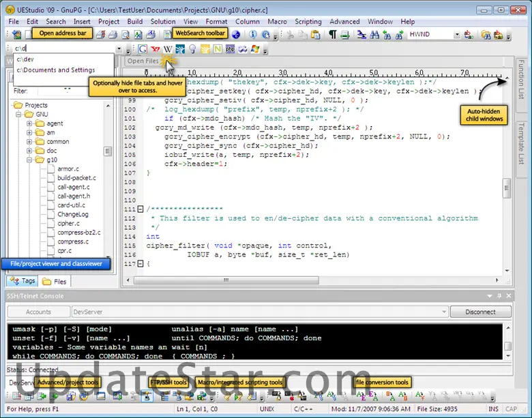Click the Print icon in main toolbar
The height and width of the screenshot is (418, 532).
[x=113, y=34]
